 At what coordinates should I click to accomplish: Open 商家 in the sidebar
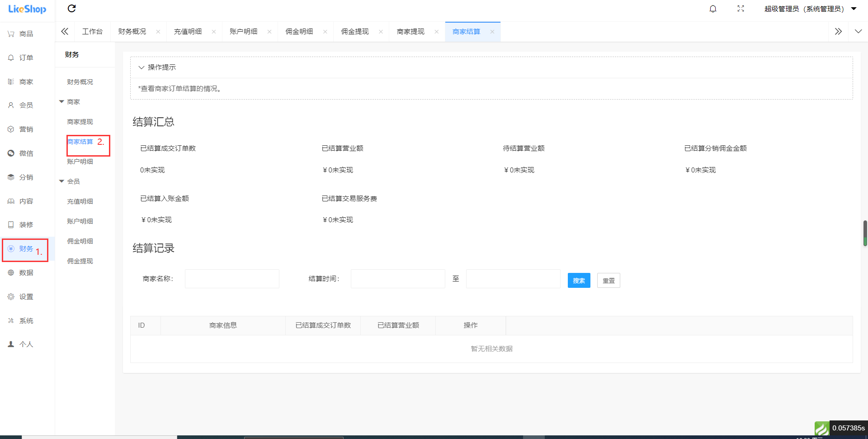click(26, 82)
